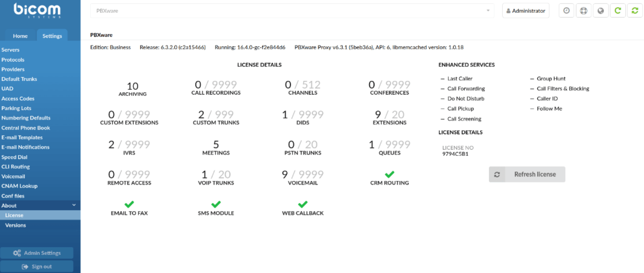This screenshot has height=273, width=644.
Task: Click the Last Caller enhanced service
Action: pos(460,78)
